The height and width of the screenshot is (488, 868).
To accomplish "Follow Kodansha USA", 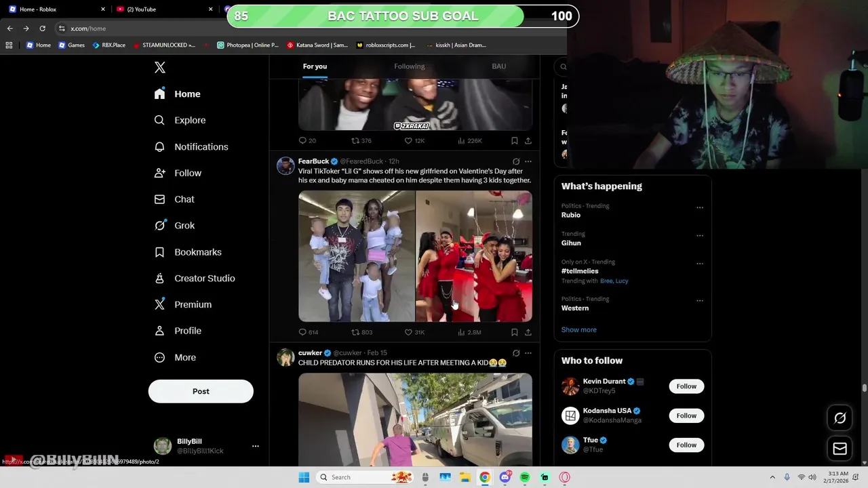I will pyautogui.click(x=686, y=415).
